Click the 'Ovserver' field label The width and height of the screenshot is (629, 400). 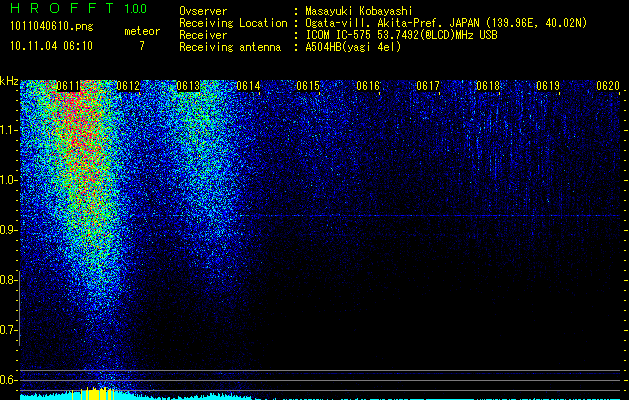203,11
